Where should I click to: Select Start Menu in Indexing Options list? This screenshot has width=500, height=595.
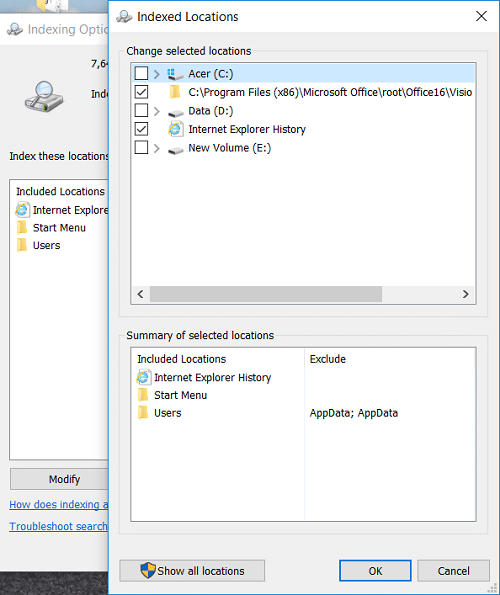tap(59, 228)
